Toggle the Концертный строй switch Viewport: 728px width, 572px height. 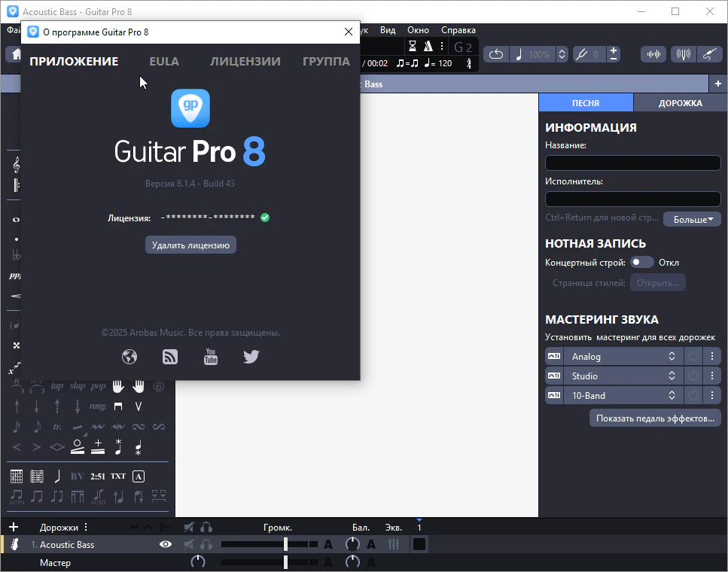click(x=641, y=263)
